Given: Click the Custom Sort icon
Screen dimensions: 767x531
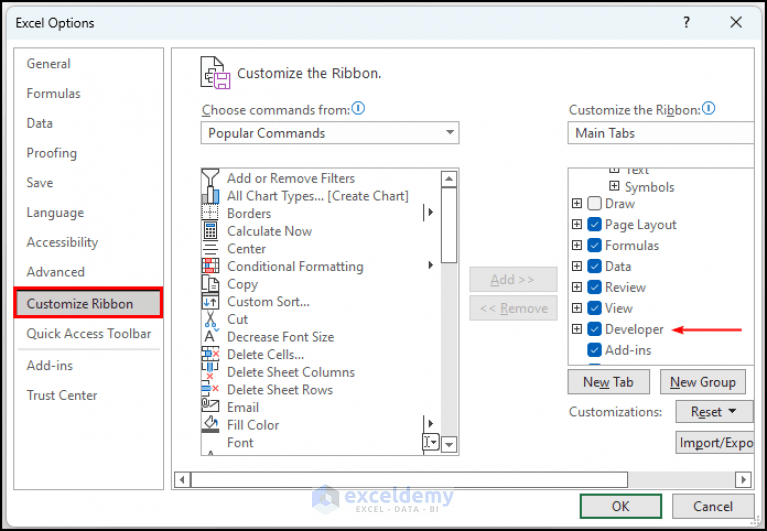Looking at the screenshot, I should [x=210, y=301].
